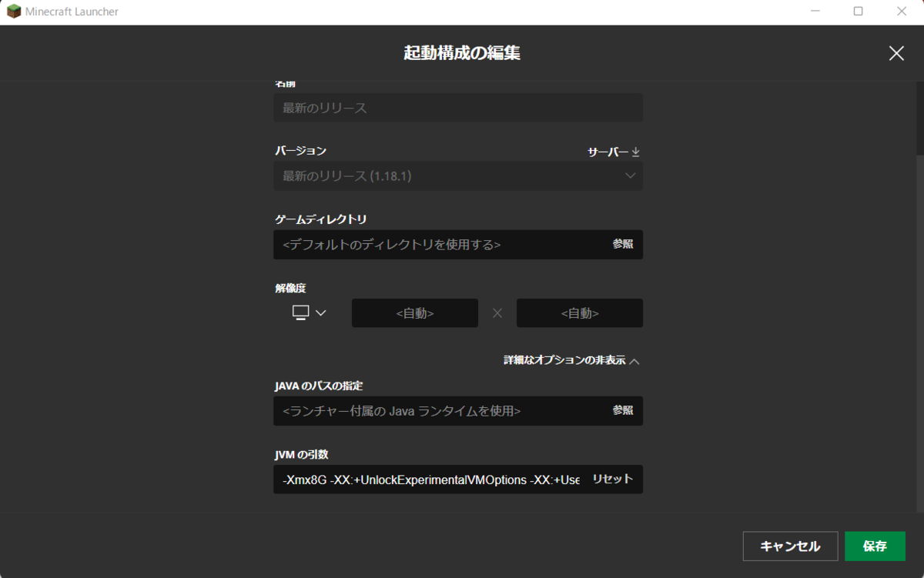The image size is (924, 578).
Task: Select the monitor display icon under 解像度
Action: click(300, 312)
